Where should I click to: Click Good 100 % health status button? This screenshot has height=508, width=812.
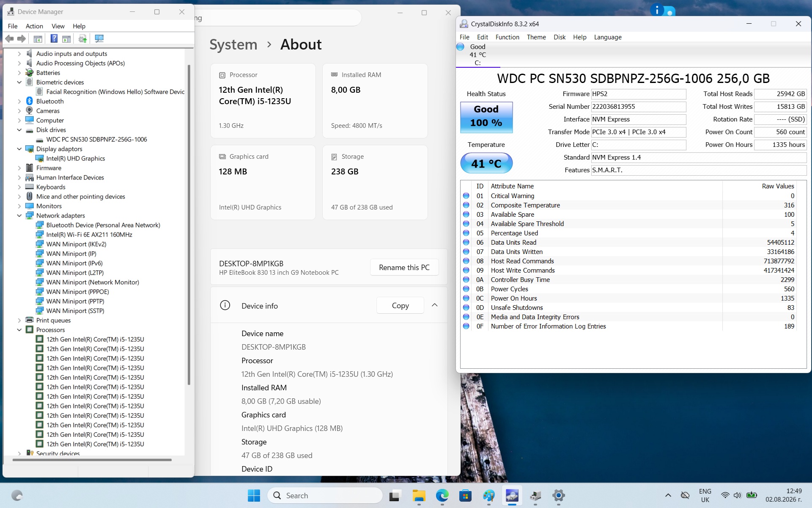486,117
